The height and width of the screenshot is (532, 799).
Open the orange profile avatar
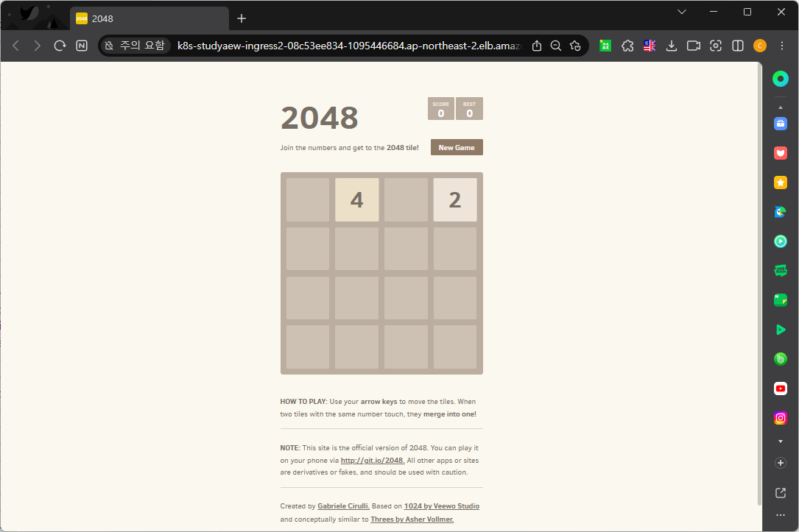point(760,46)
